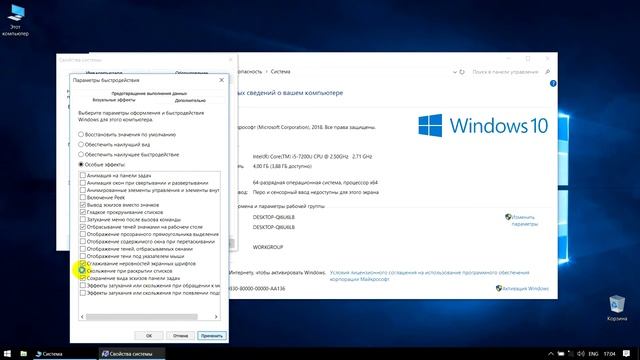
Task: Click Изменить параметры link in System window
Action: (524, 220)
